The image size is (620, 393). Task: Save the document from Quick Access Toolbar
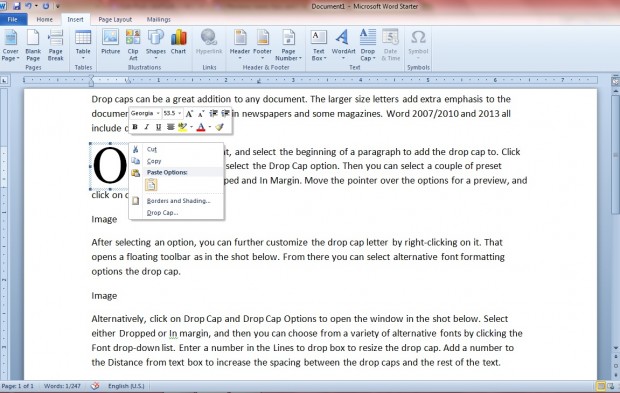[x=16, y=6]
